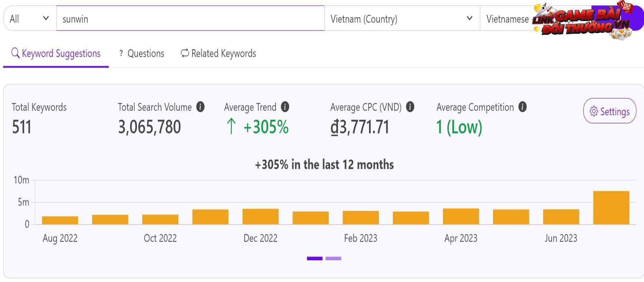644x282 pixels.
Task: Click the 3,065,780 search volume value
Action: 150,127
